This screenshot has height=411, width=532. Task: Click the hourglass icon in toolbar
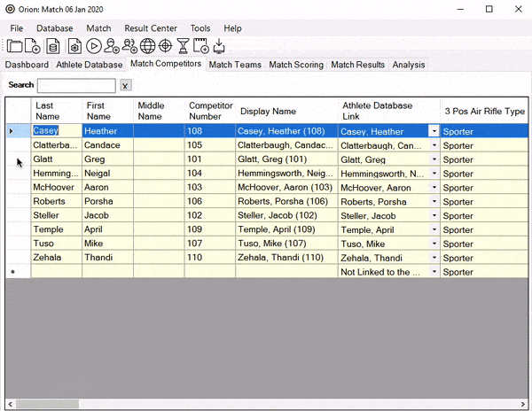183,46
